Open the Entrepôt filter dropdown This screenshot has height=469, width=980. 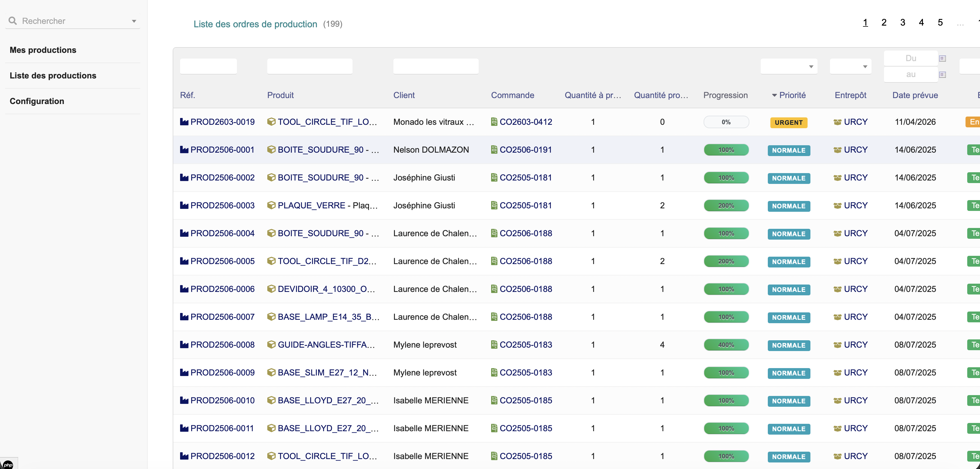(851, 67)
